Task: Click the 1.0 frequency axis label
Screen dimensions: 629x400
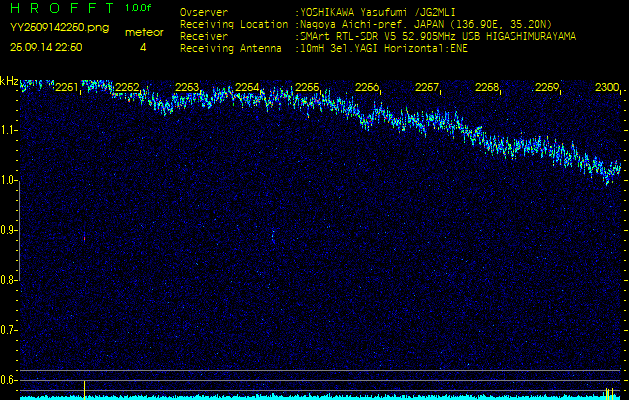Action: point(9,180)
